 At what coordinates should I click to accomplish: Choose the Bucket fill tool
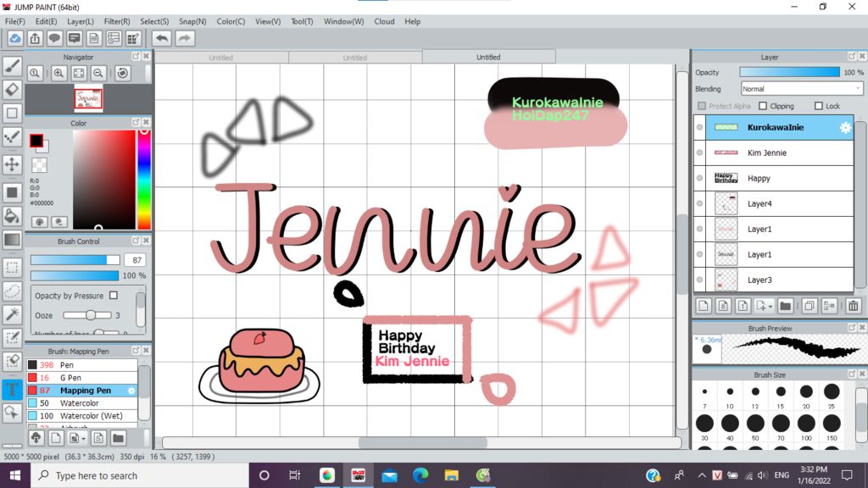click(12, 216)
